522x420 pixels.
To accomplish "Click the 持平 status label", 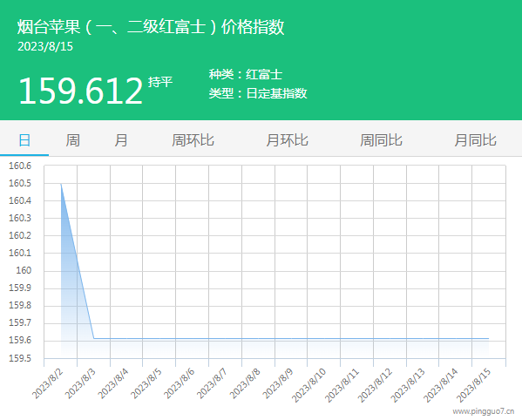I will [x=160, y=82].
